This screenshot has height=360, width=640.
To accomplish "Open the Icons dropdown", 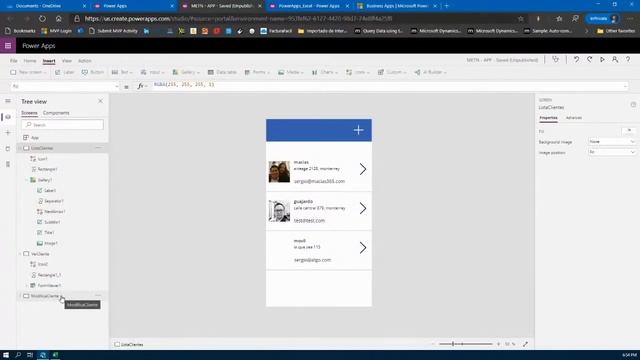I will coord(358,72).
